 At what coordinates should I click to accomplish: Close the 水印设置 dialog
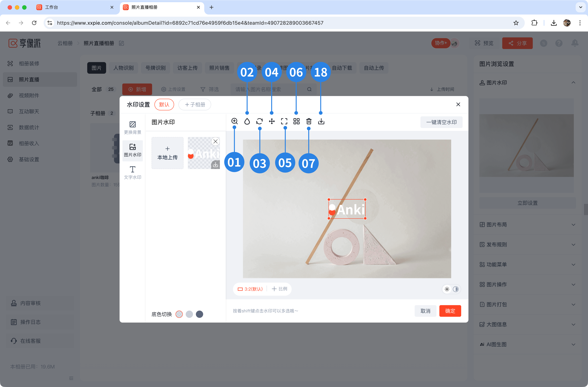coord(458,104)
